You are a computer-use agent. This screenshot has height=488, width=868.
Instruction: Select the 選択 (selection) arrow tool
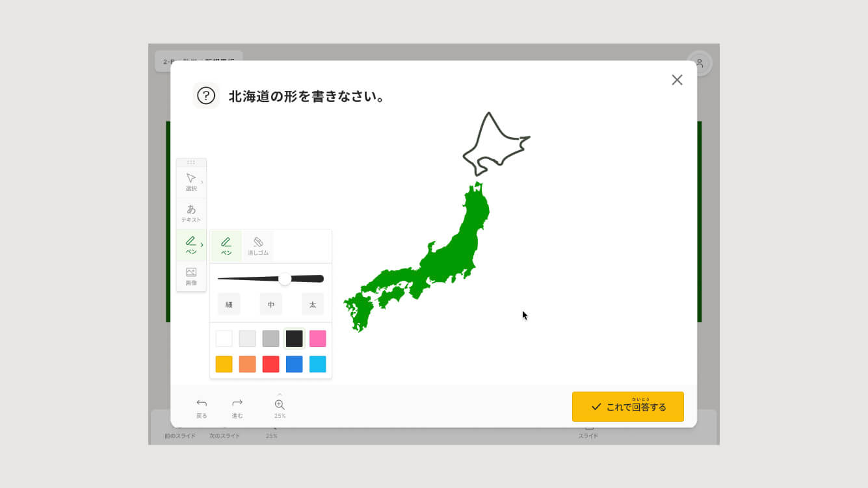click(x=191, y=181)
